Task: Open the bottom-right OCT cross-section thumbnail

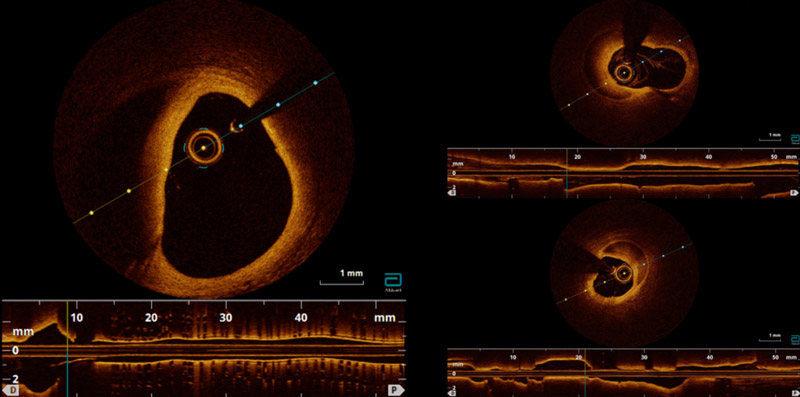Action: [624, 274]
